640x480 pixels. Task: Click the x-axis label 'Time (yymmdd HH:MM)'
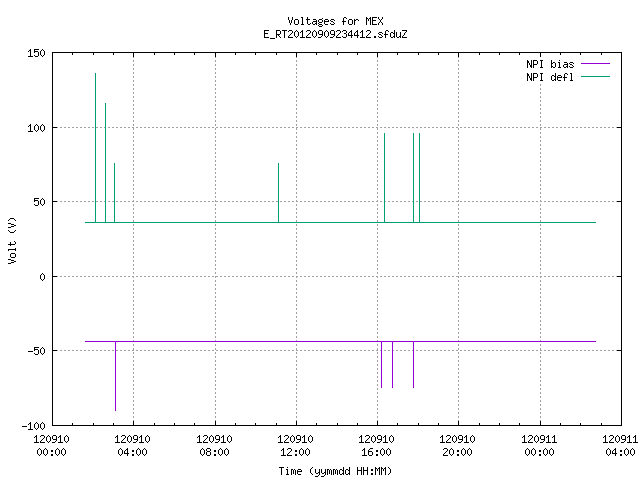335,471
